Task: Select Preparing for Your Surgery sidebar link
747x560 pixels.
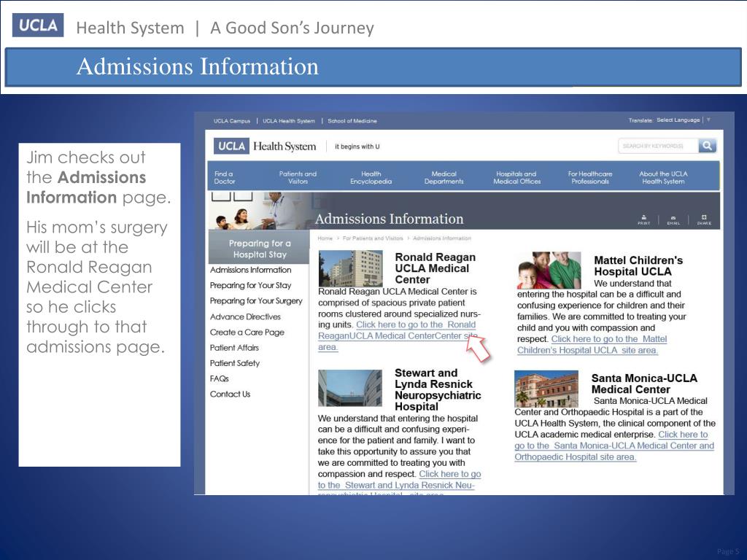Action: 256,301
